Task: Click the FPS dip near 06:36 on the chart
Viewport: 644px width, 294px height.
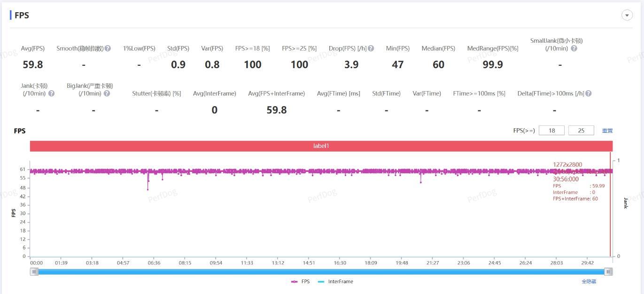Action: [147, 189]
